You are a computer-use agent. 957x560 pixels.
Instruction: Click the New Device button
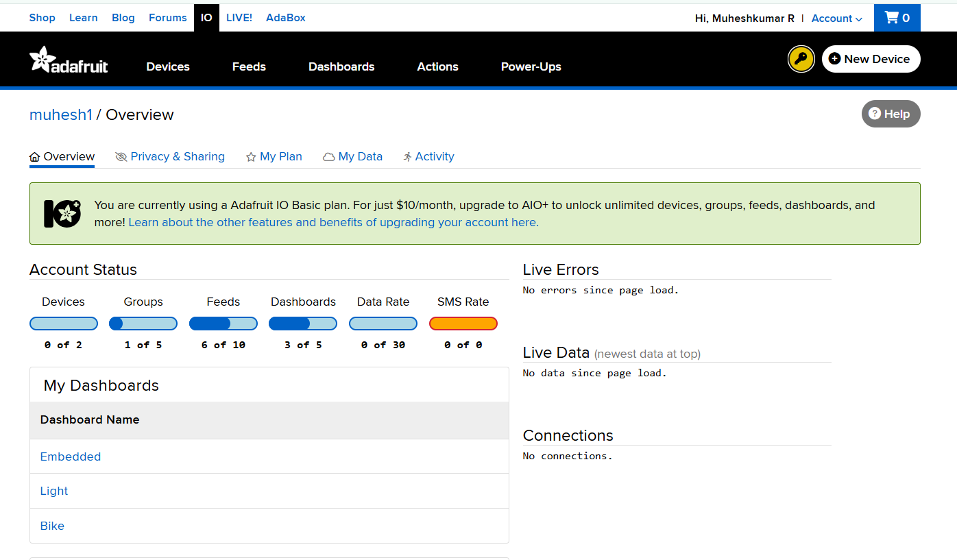pos(871,59)
